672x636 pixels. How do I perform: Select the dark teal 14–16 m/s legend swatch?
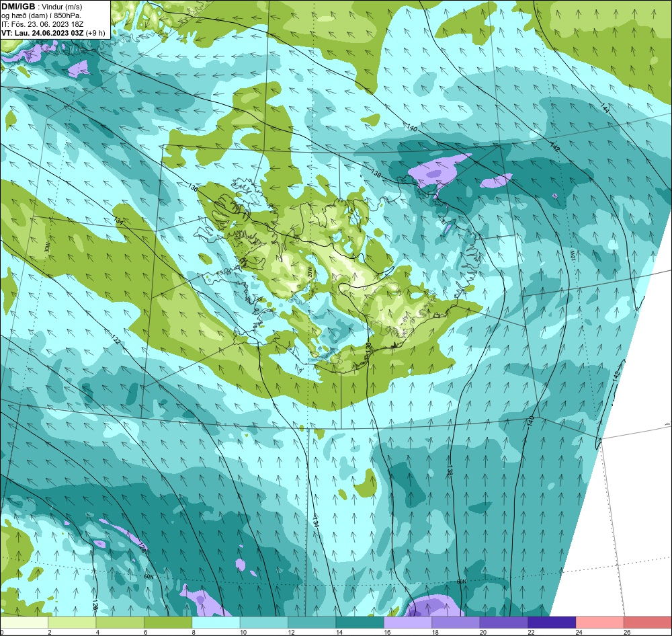click(x=360, y=623)
